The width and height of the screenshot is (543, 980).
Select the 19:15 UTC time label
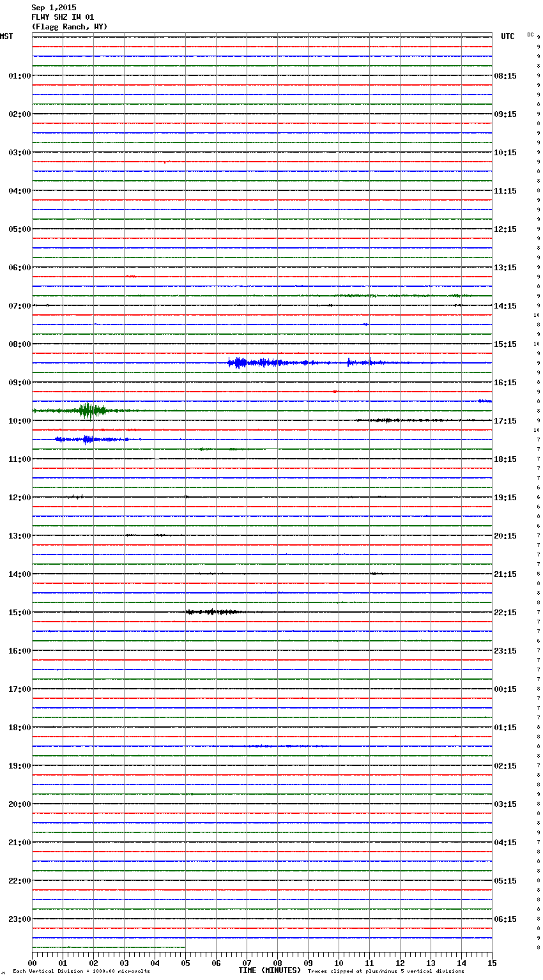click(x=505, y=498)
